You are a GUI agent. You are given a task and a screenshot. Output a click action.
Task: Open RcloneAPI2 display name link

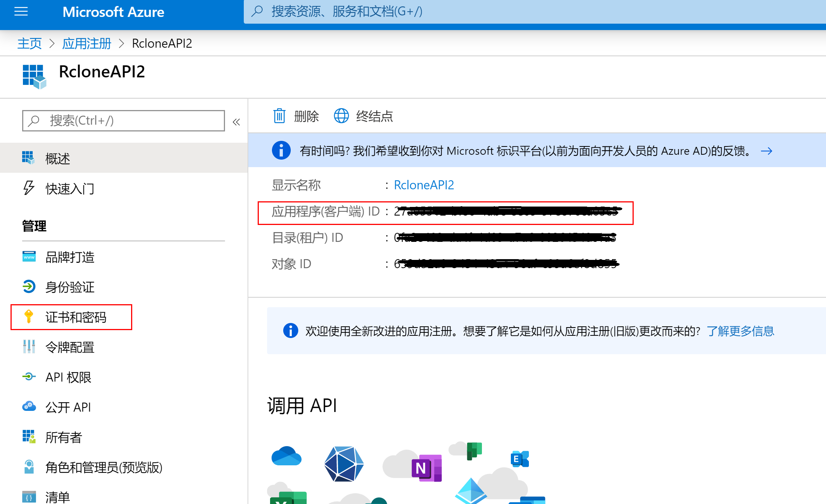(424, 185)
